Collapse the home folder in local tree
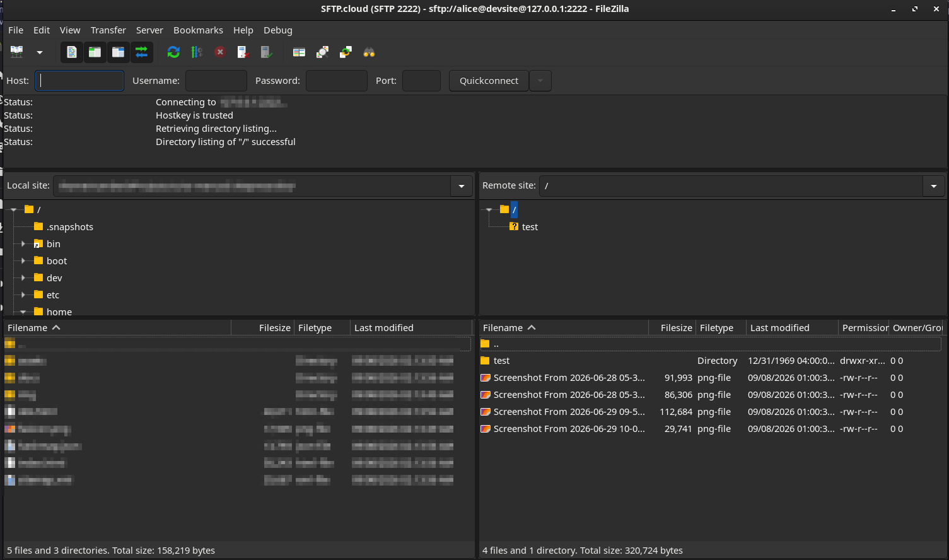 point(23,312)
